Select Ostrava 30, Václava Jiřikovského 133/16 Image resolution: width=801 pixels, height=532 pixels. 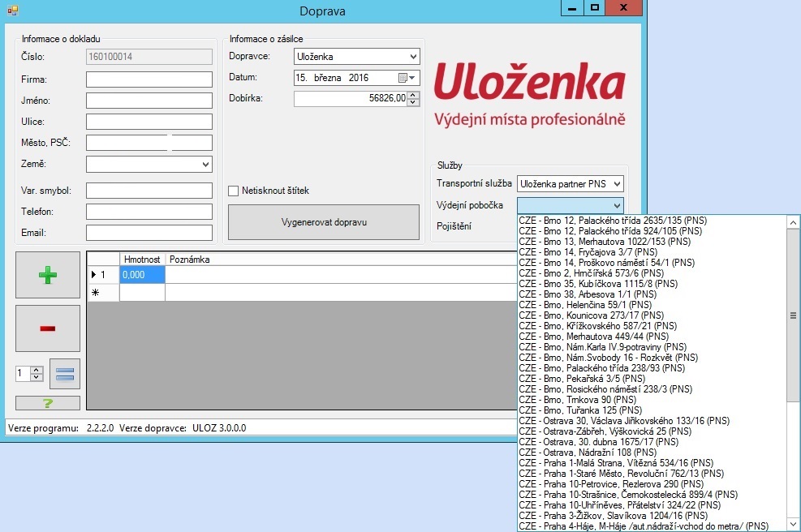652,421
